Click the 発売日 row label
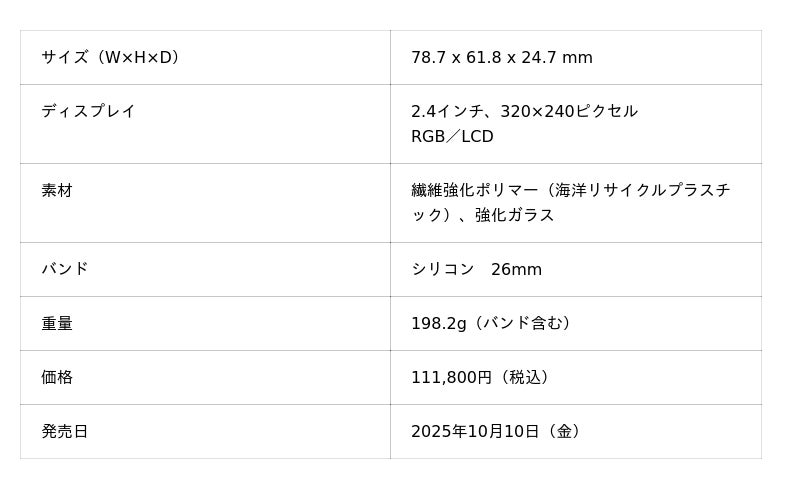The height and width of the screenshot is (489, 800). point(65,431)
